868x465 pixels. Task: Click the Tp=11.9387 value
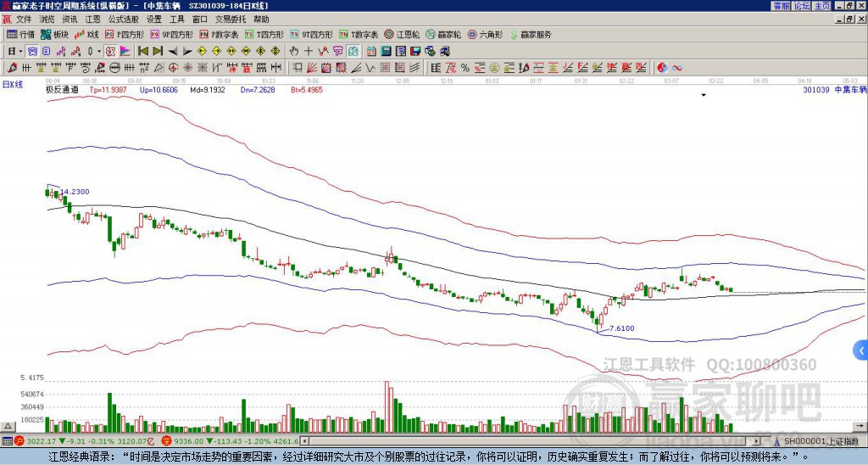(x=108, y=89)
